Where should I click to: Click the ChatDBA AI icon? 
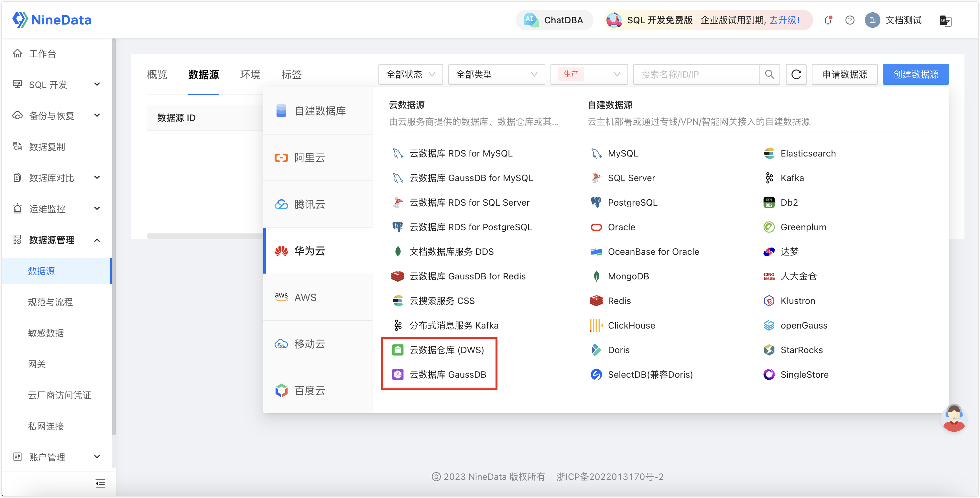pos(531,20)
